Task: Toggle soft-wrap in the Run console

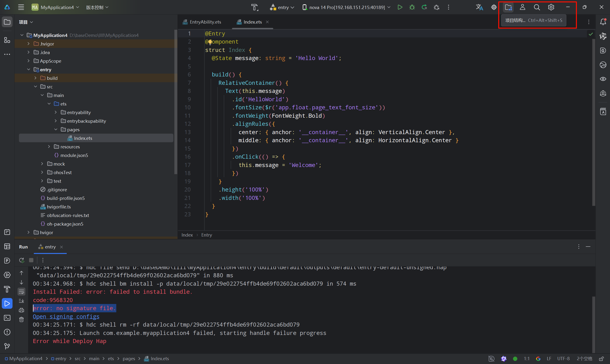Action: click(x=22, y=292)
